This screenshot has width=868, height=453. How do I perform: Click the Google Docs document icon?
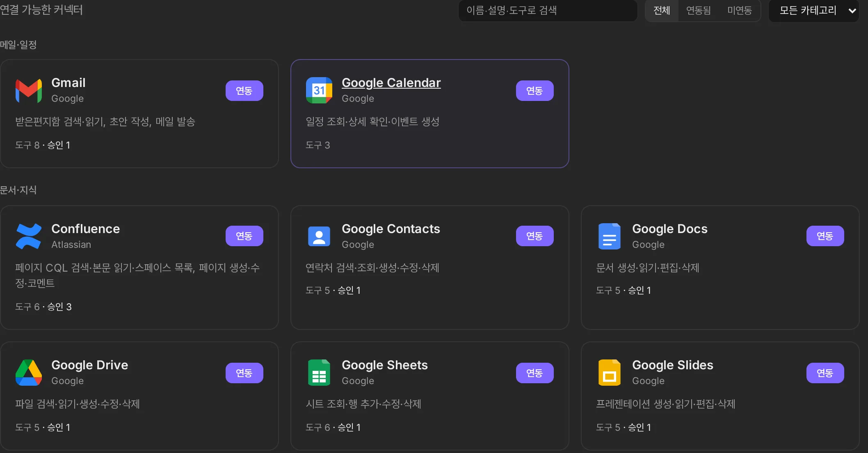pyautogui.click(x=610, y=236)
